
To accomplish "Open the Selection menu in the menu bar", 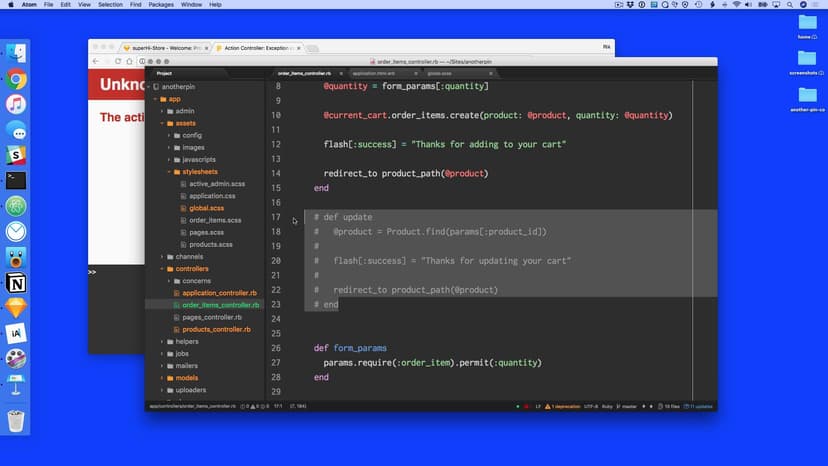I will coord(110,5).
